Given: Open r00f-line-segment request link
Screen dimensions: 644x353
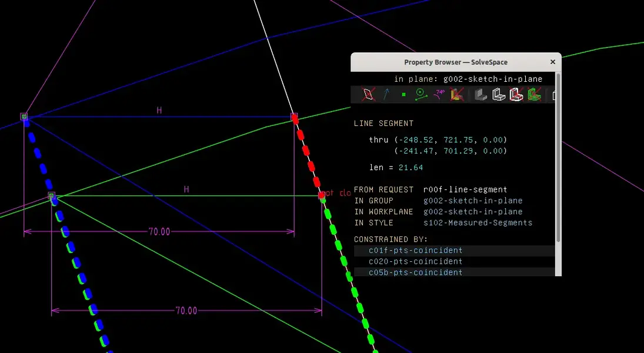Looking at the screenshot, I should (465, 189).
